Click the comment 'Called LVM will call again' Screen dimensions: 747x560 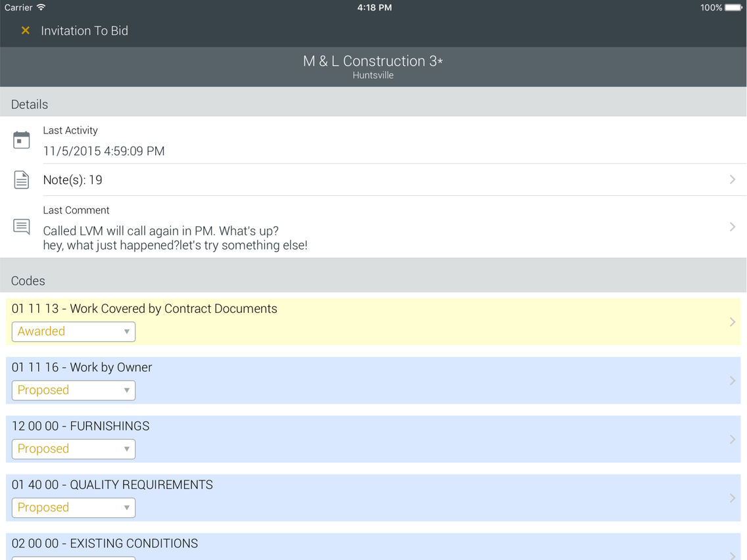pos(160,231)
